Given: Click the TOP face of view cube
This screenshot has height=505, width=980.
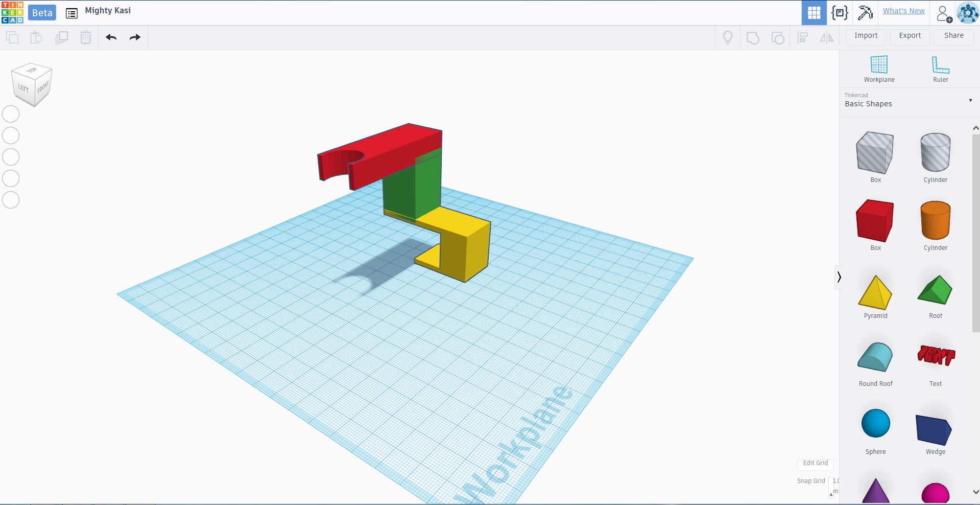Looking at the screenshot, I should 32,70.
